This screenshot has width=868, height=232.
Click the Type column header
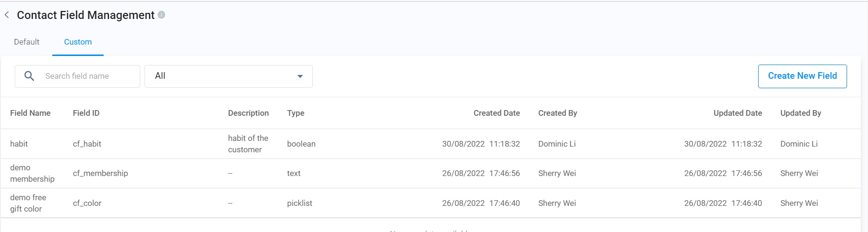[296, 113]
